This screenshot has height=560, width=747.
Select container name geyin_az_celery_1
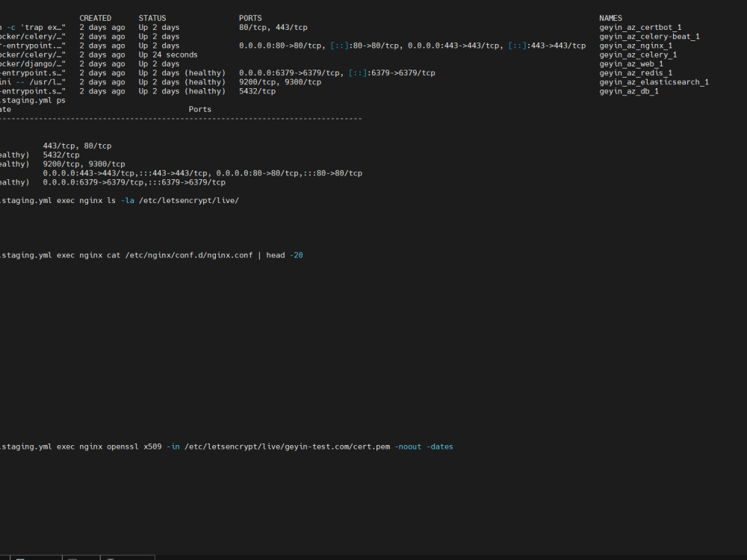click(x=638, y=55)
